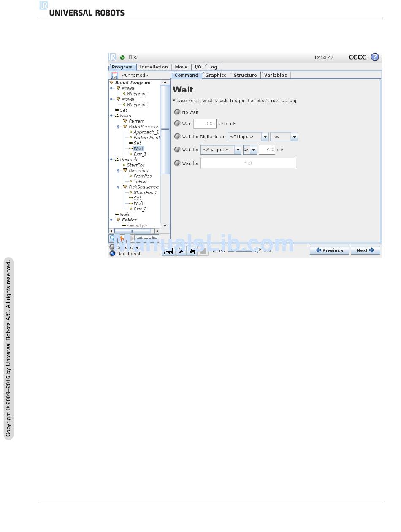
Task: Click the wait seconds field showing 0.01
Action: tap(205, 124)
